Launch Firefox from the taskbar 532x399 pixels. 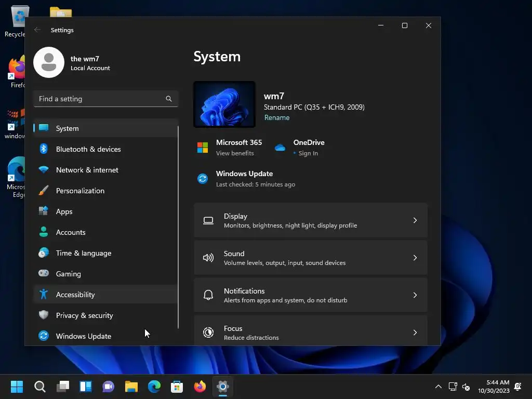click(x=200, y=387)
